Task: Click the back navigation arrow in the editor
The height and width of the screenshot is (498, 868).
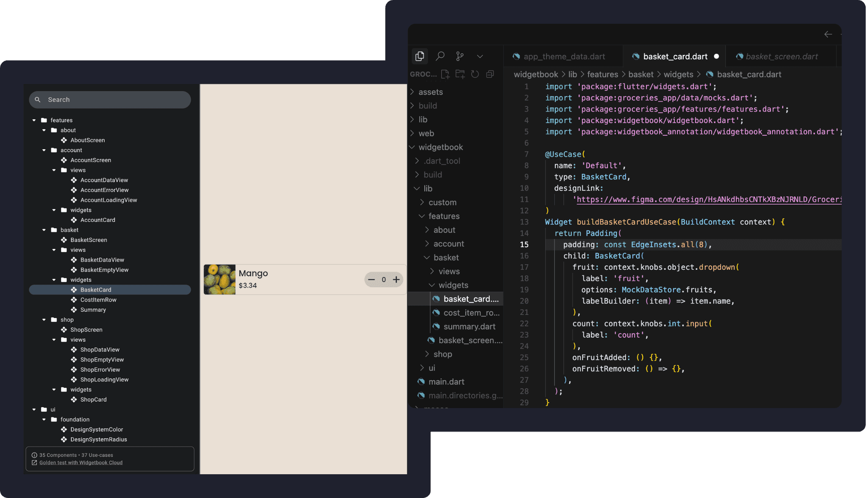Action: pyautogui.click(x=828, y=34)
